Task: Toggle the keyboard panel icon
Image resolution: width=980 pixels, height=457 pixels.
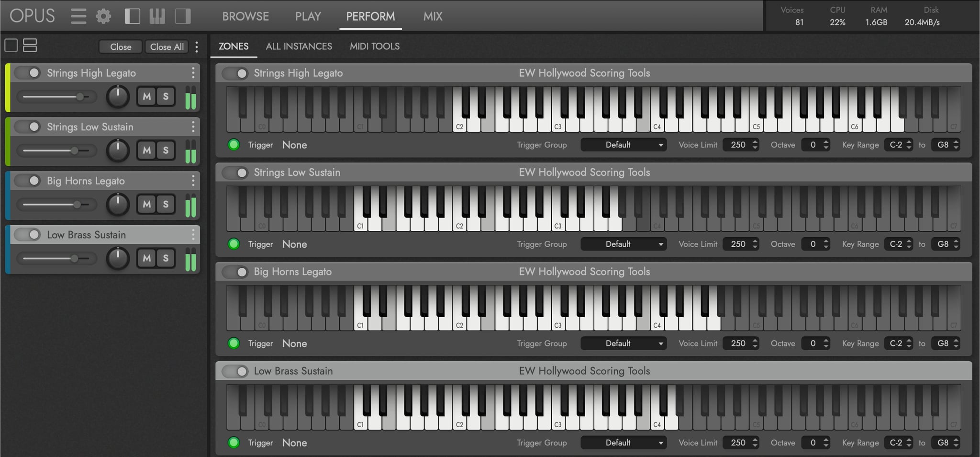Action: pos(157,16)
